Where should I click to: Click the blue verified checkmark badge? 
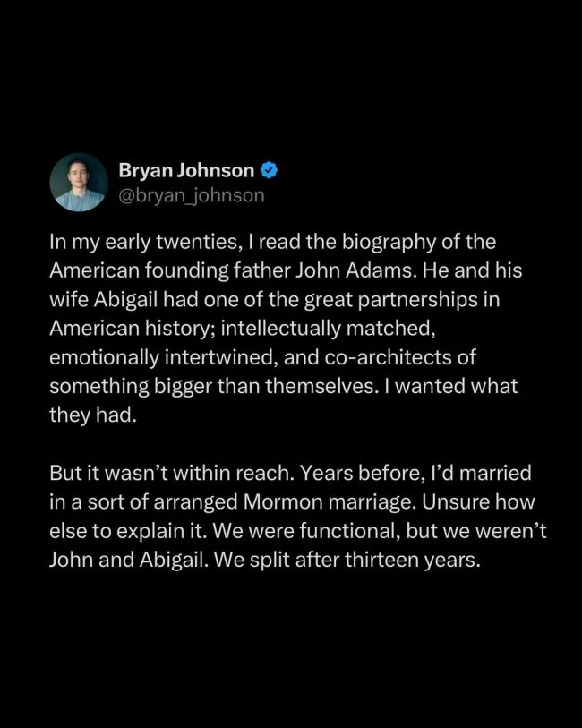pyautogui.click(x=268, y=169)
